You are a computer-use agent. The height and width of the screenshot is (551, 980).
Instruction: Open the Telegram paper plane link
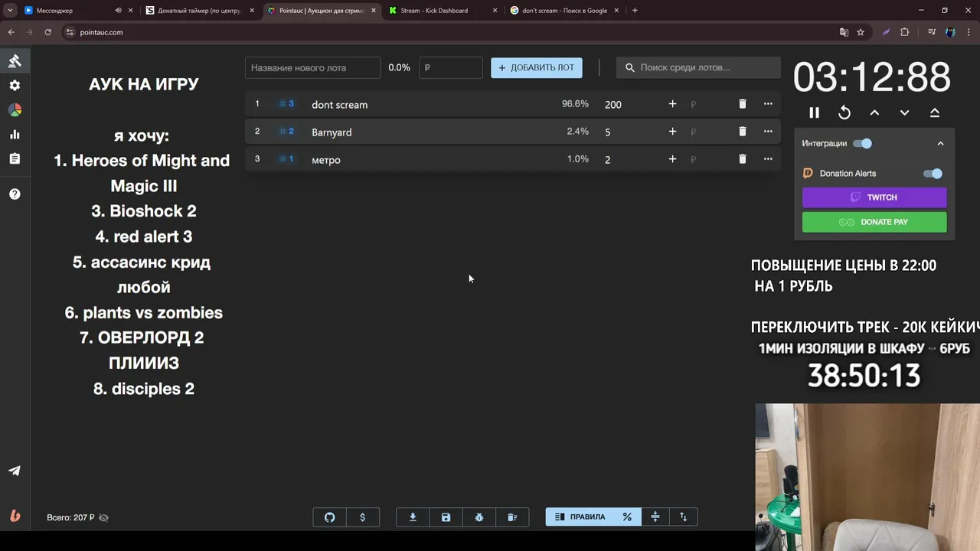coord(15,471)
